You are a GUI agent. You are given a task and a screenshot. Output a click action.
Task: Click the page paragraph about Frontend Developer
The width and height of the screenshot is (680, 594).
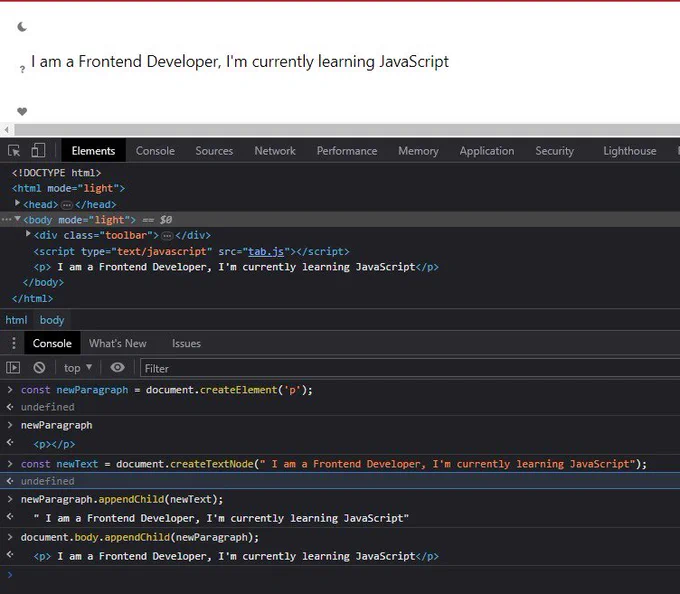pos(240,62)
